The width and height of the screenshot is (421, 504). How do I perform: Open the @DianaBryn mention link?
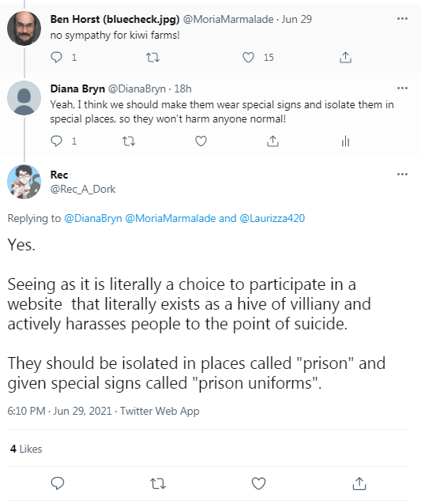[x=93, y=218]
